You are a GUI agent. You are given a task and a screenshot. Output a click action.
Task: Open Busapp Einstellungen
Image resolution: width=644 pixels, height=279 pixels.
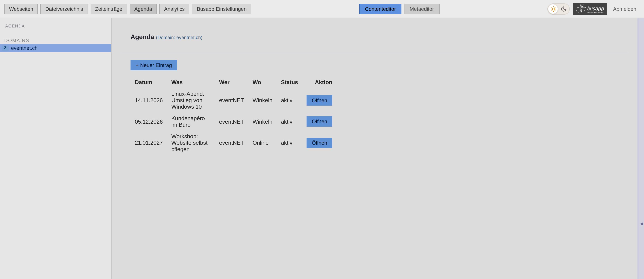[x=222, y=9]
